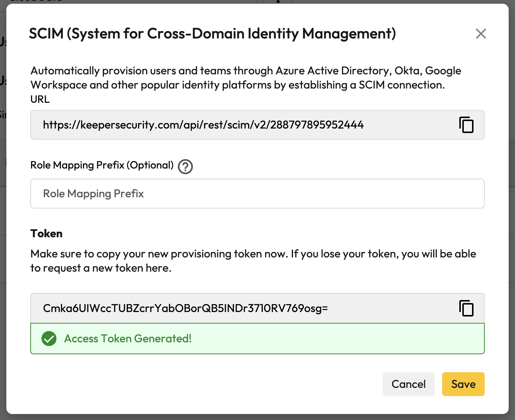Click the green checkmark success icon
The width and height of the screenshot is (515, 420).
tap(49, 339)
